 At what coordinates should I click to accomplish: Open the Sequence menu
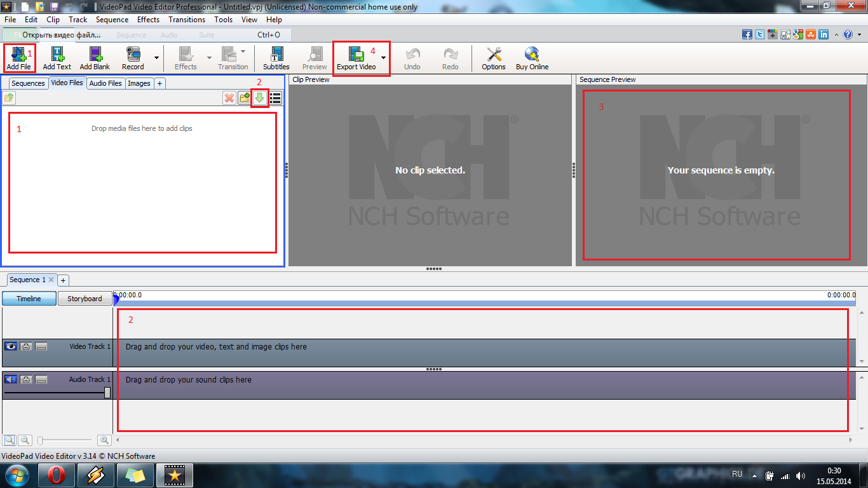pos(112,20)
